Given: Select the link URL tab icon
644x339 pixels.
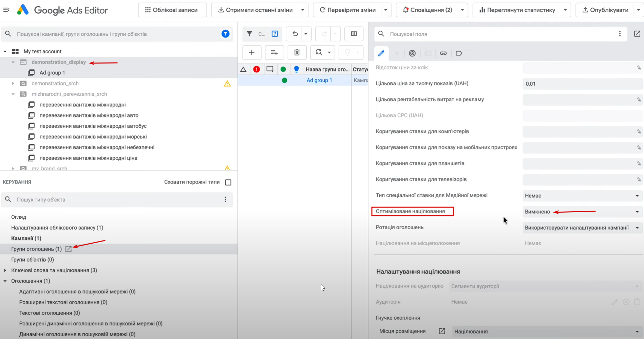Looking at the screenshot, I should click(443, 53).
